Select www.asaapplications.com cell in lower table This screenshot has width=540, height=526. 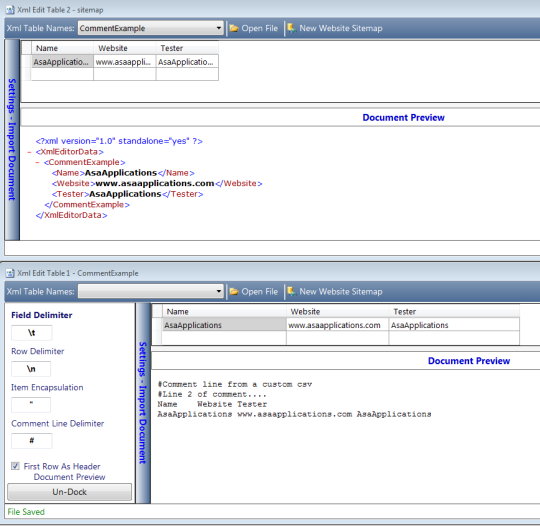point(338,325)
